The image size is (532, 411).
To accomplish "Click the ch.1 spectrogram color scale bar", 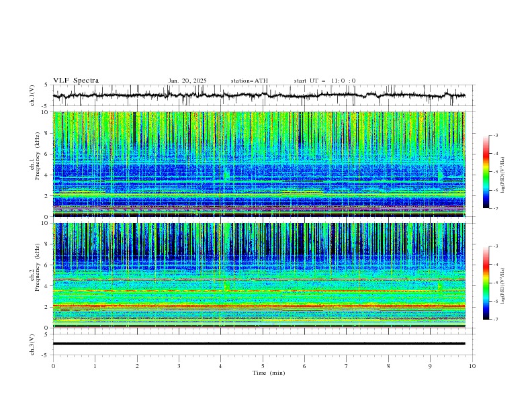I will pyautogui.click(x=486, y=172).
